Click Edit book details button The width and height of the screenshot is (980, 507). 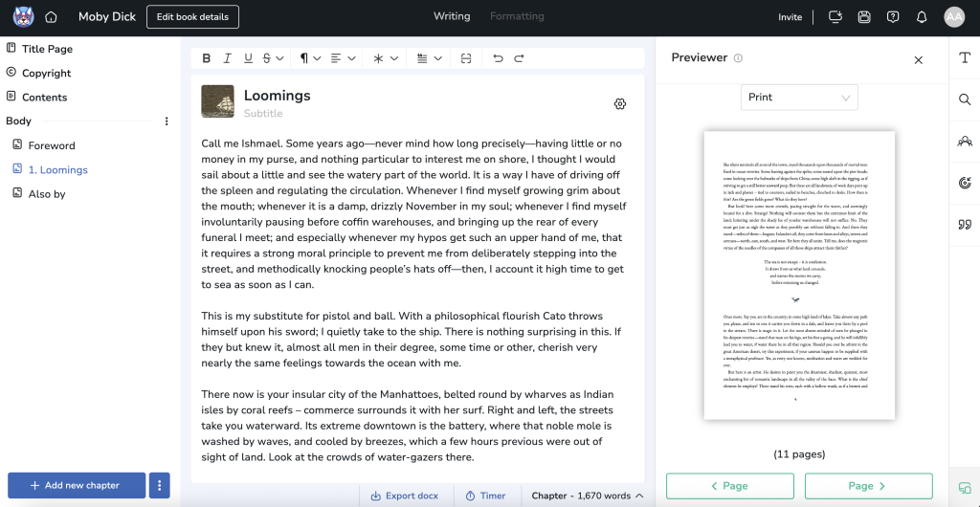192,17
